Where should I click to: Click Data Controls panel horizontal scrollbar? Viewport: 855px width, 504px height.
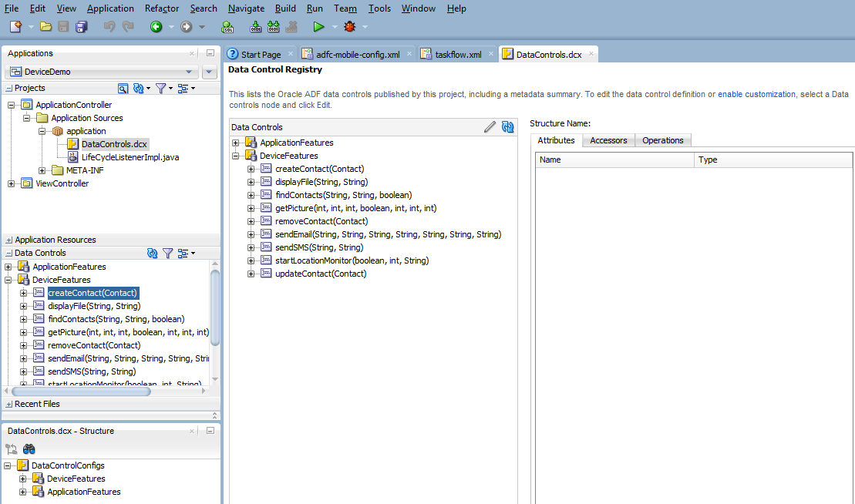[x=81, y=391]
